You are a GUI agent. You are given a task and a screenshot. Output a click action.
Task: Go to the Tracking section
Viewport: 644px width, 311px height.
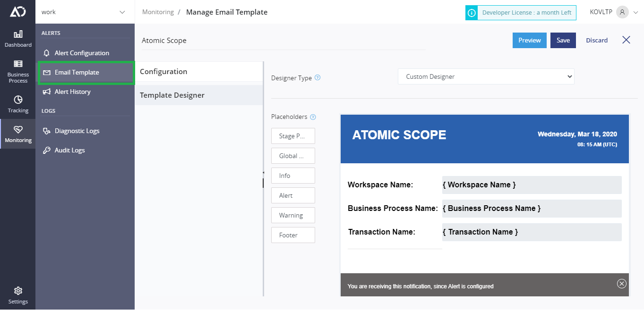pos(18,104)
